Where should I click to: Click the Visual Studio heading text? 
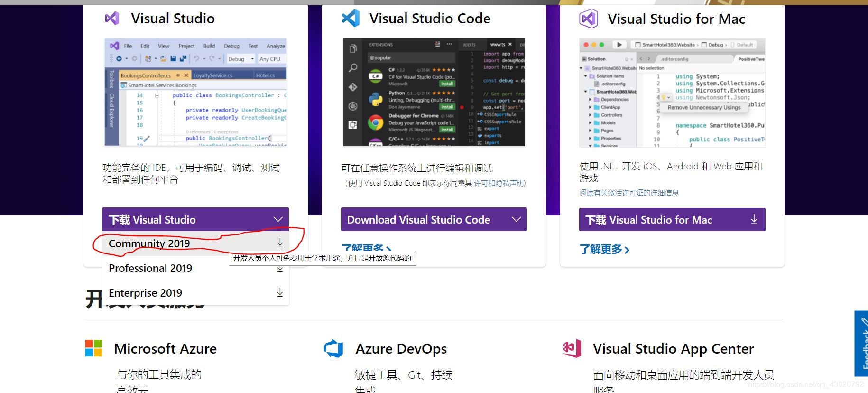(x=173, y=19)
